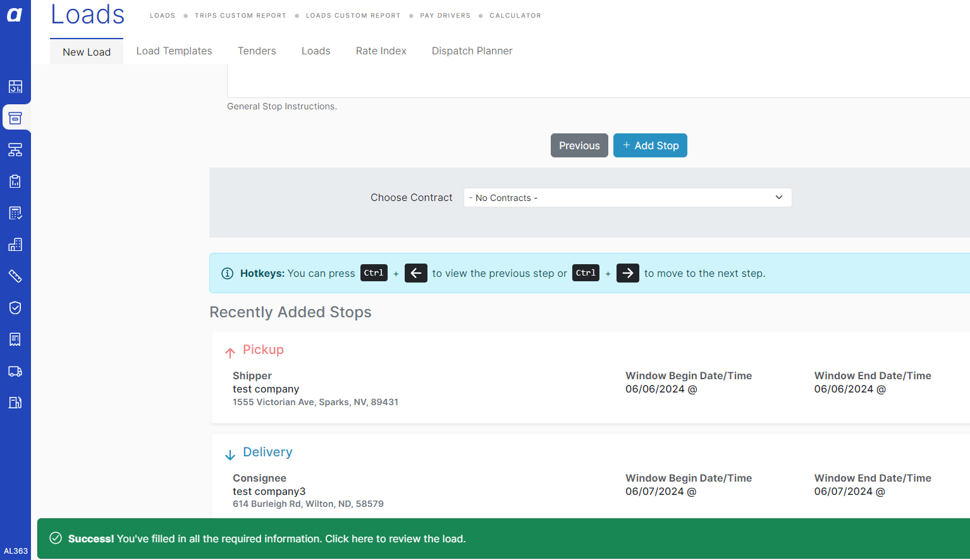This screenshot has width=970, height=560.
Task: Open the ruler sidebar icon
Action: click(x=15, y=276)
